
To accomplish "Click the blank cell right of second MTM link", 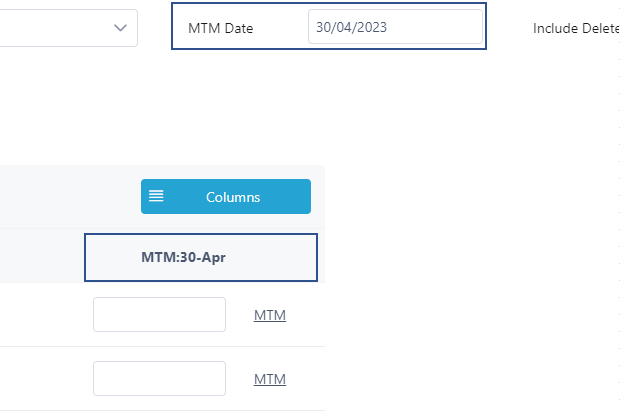I will (x=306, y=378).
